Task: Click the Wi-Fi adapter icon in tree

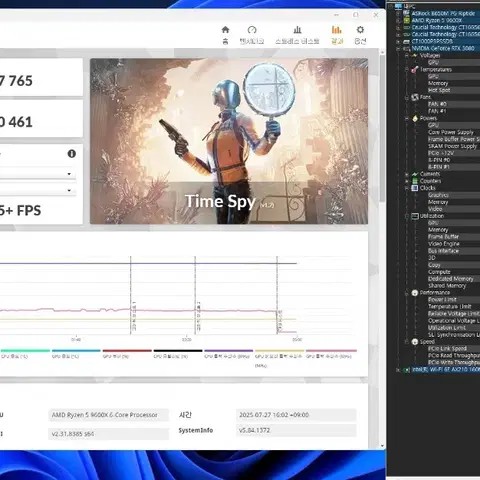Action: 407,369
